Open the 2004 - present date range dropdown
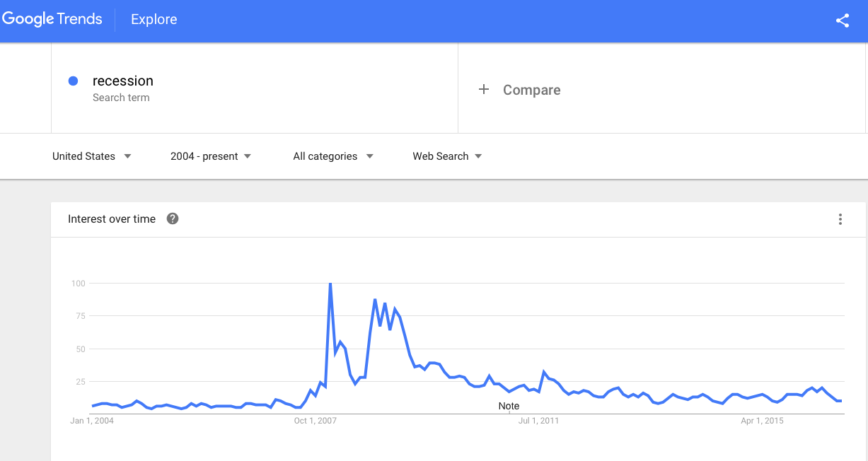The width and height of the screenshot is (868, 461). 211,156
